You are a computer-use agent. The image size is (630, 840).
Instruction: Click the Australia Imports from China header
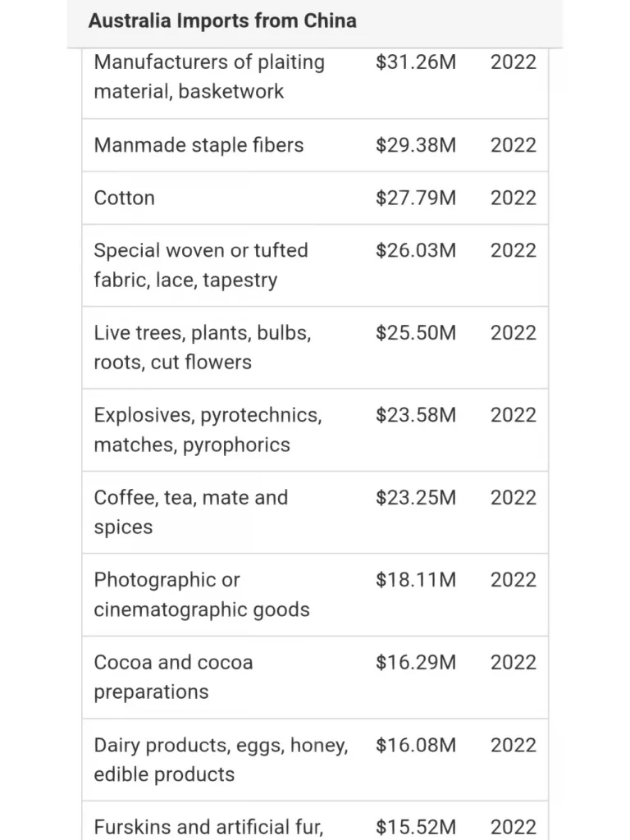click(x=222, y=21)
